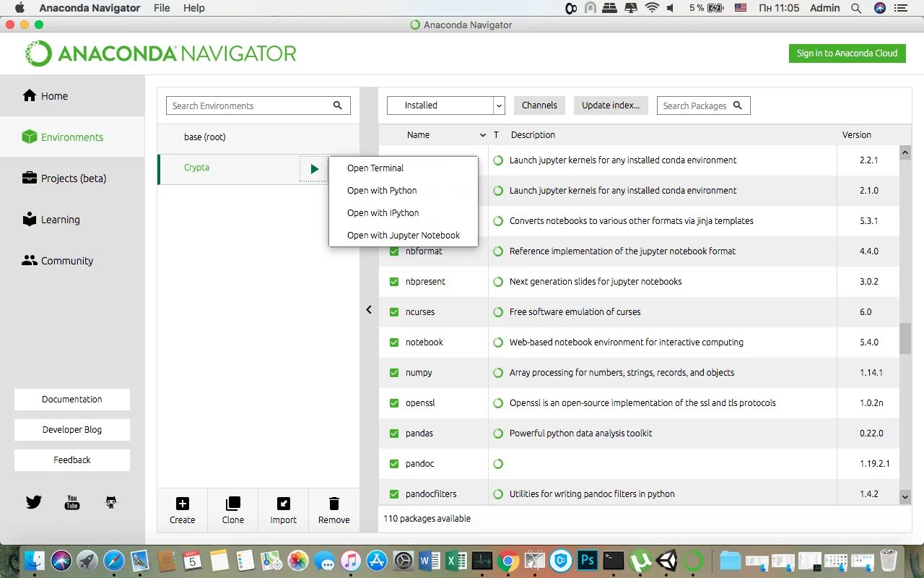Uncheck the numpy package checkbox

point(394,373)
